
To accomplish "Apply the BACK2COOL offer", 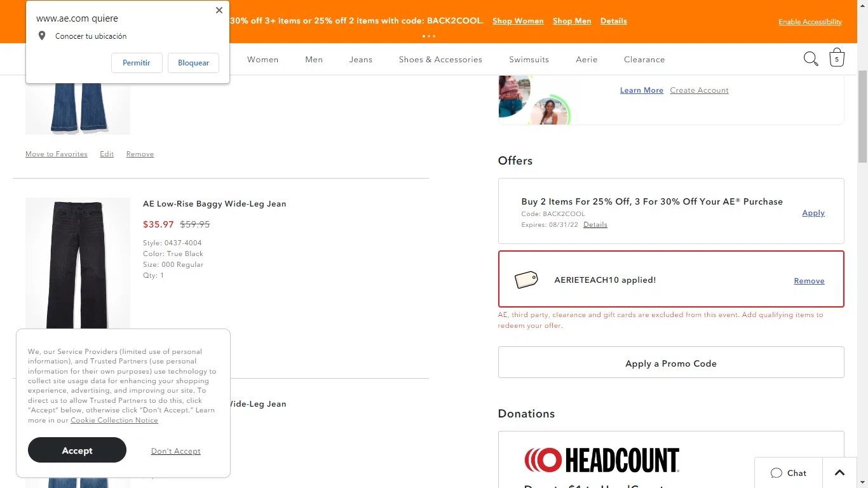I will (x=813, y=213).
